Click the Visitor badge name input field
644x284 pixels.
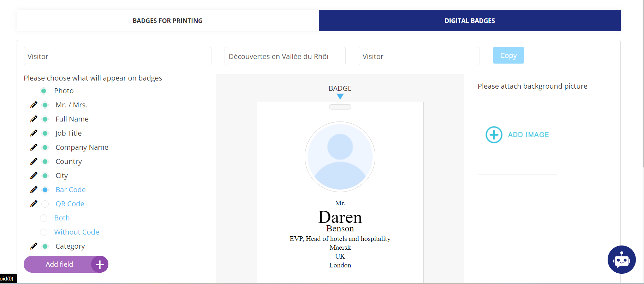(x=117, y=57)
